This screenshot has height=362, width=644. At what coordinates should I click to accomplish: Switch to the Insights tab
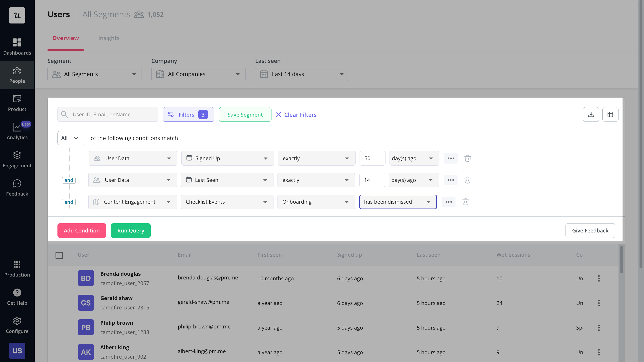[109, 38]
